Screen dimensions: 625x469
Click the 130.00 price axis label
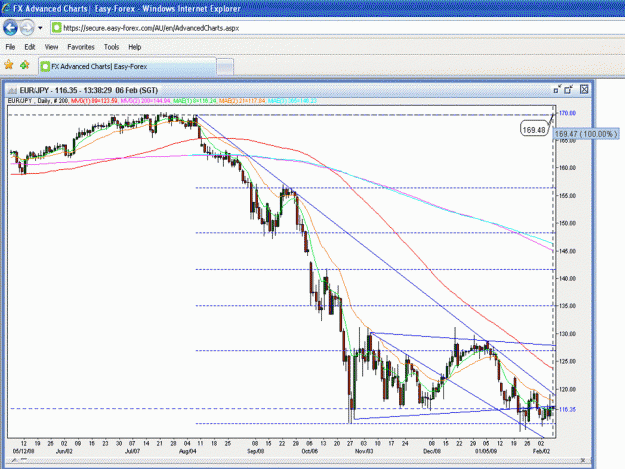click(567, 334)
